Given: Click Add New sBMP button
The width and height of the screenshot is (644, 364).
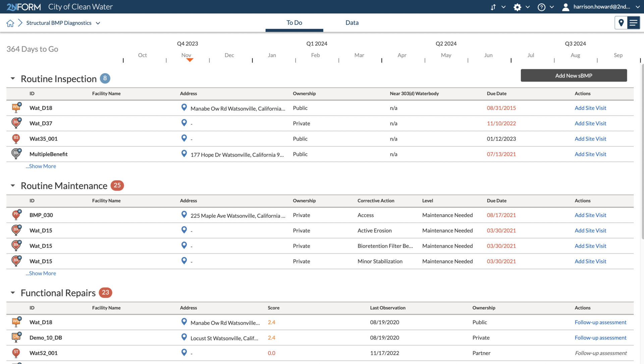Looking at the screenshot, I should point(574,75).
